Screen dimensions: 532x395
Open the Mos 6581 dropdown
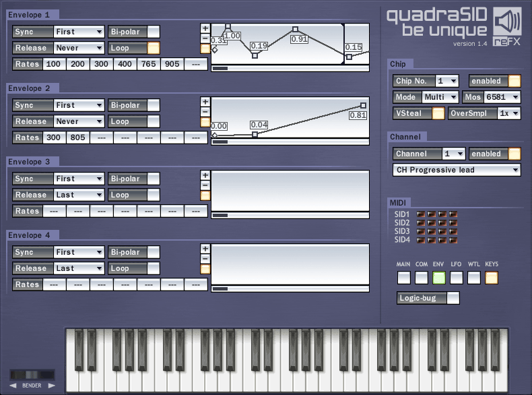(x=502, y=97)
